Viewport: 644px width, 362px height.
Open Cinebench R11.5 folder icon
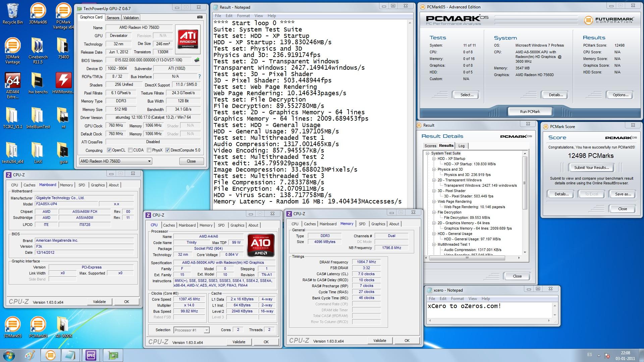pos(38,51)
